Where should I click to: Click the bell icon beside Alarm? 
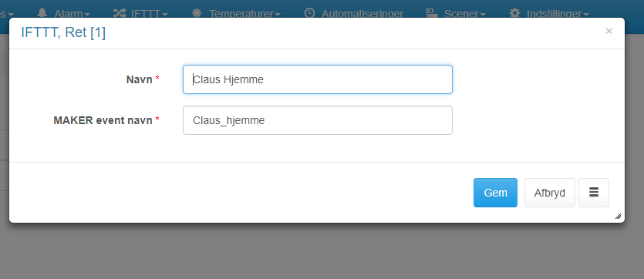tap(42, 13)
